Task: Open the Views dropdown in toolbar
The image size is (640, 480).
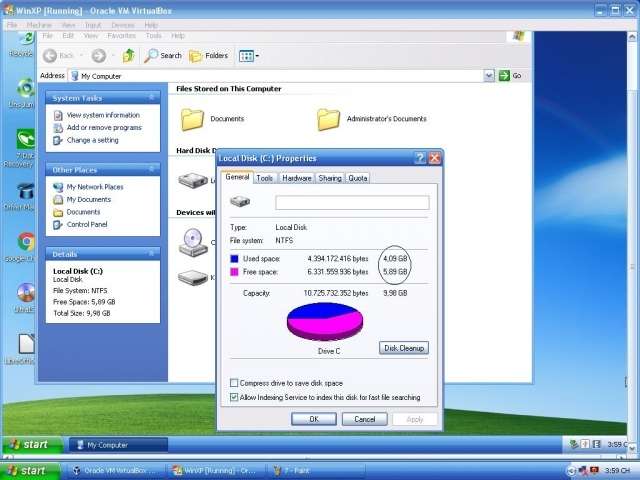Action: pyautogui.click(x=248, y=56)
